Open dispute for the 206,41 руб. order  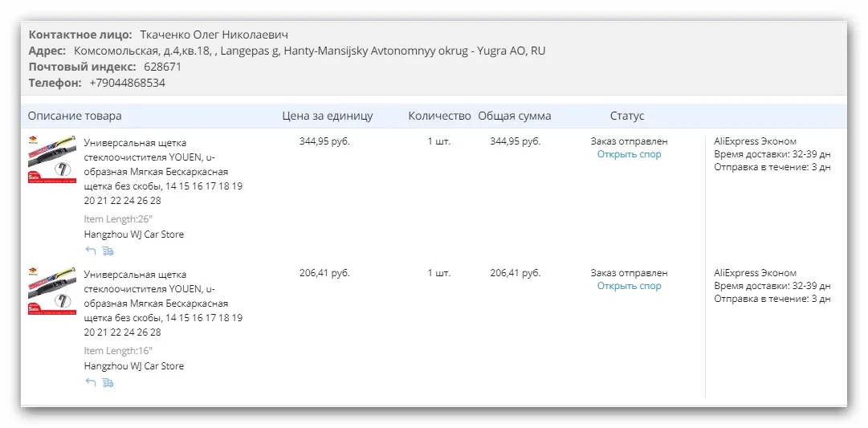629,286
